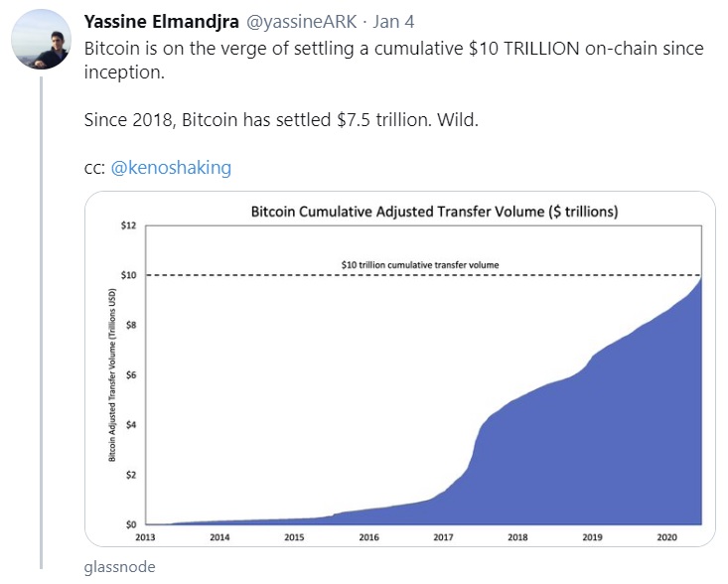Click the $12 y-axis label
Image resolution: width=728 pixels, height=584 pixels.
pos(128,225)
